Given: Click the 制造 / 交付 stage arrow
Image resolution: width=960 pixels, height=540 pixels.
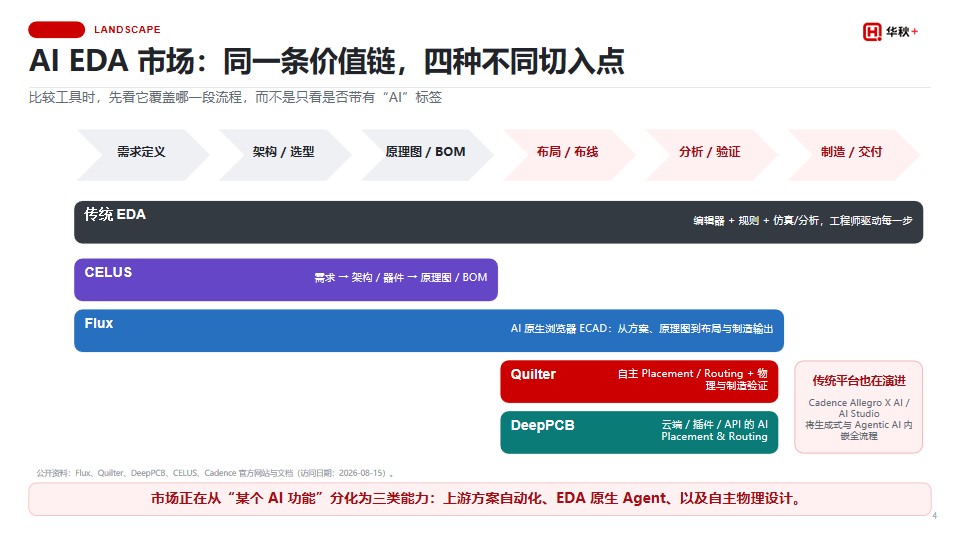Looking at the screenshot, I should (x=852, y=154).
